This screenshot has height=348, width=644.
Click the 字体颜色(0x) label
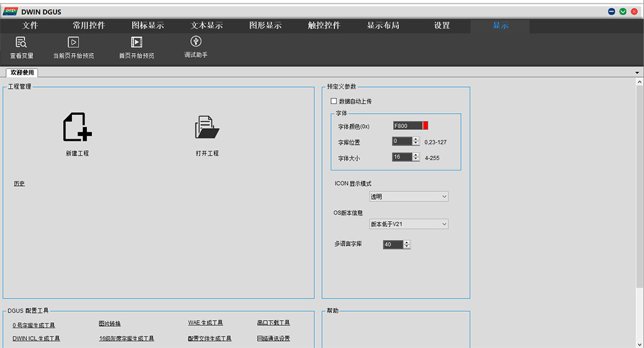tap(354, 126)
